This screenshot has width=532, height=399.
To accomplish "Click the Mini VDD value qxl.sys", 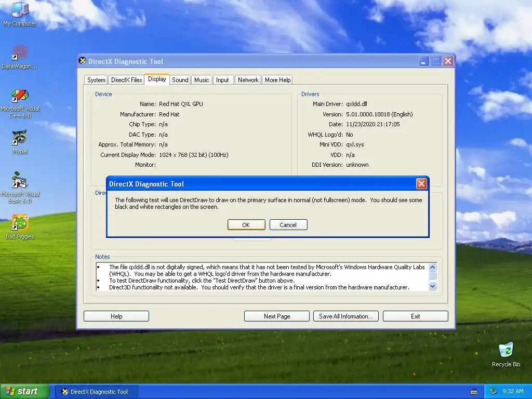I will pos(355,144).
